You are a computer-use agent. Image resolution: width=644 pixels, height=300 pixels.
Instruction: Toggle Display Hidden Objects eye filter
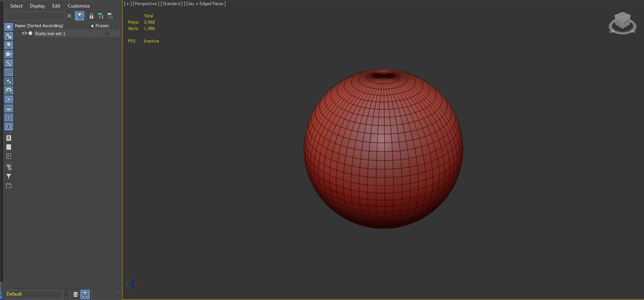pyautogui.click(x=9, y=127)
